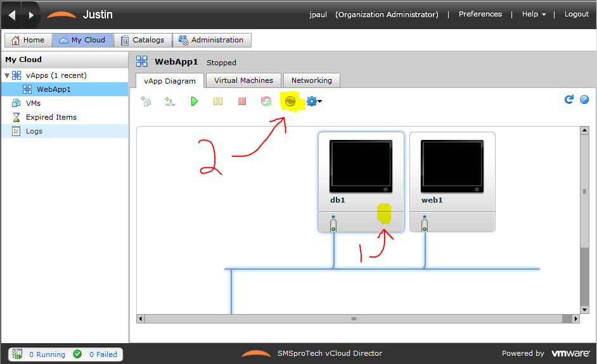This screenshot has width=597, height=364.
Task: Switch to the Virtual Machines tab
Action: [x=243, y=80]
